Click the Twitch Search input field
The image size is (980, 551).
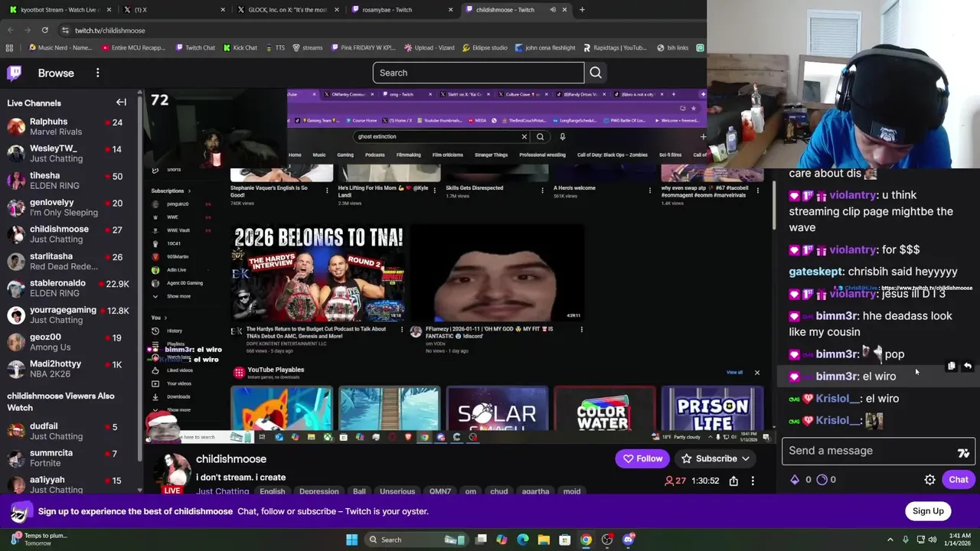pyautogui.click(x=479, y=73)
